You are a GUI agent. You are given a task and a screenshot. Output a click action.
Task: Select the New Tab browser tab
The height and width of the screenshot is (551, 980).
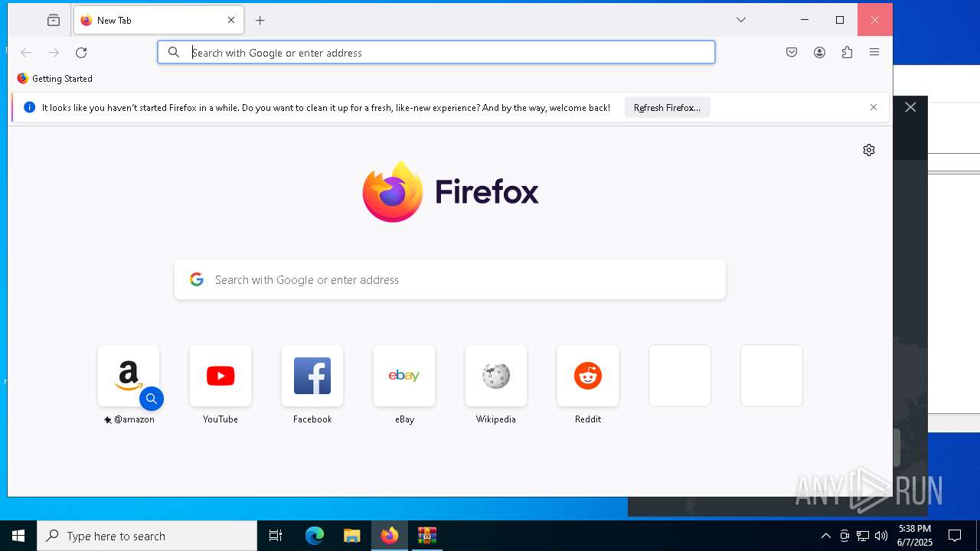(x=158, y=21)
